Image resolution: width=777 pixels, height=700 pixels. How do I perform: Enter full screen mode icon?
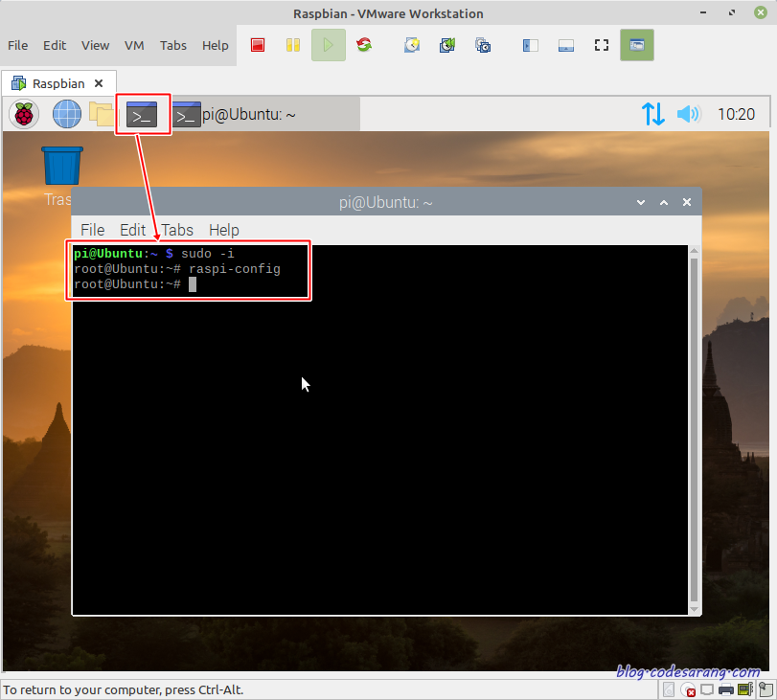click(x=602, y=45)
